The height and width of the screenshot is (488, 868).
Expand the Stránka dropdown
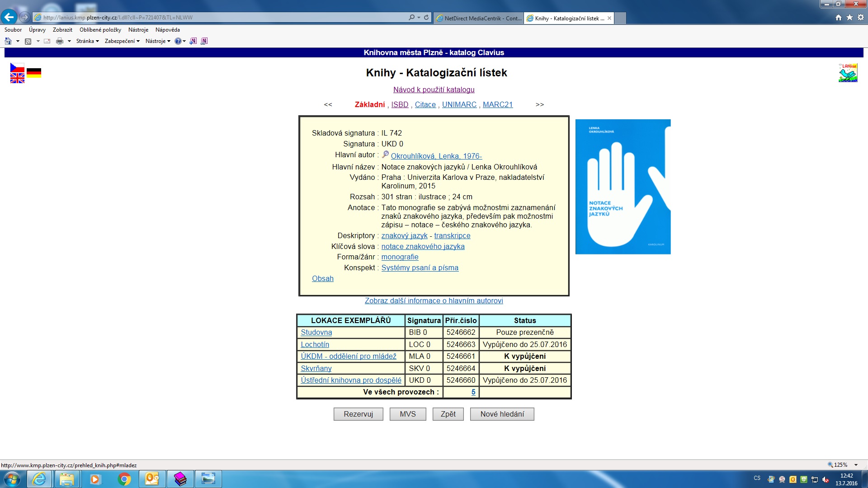point(87,41)
